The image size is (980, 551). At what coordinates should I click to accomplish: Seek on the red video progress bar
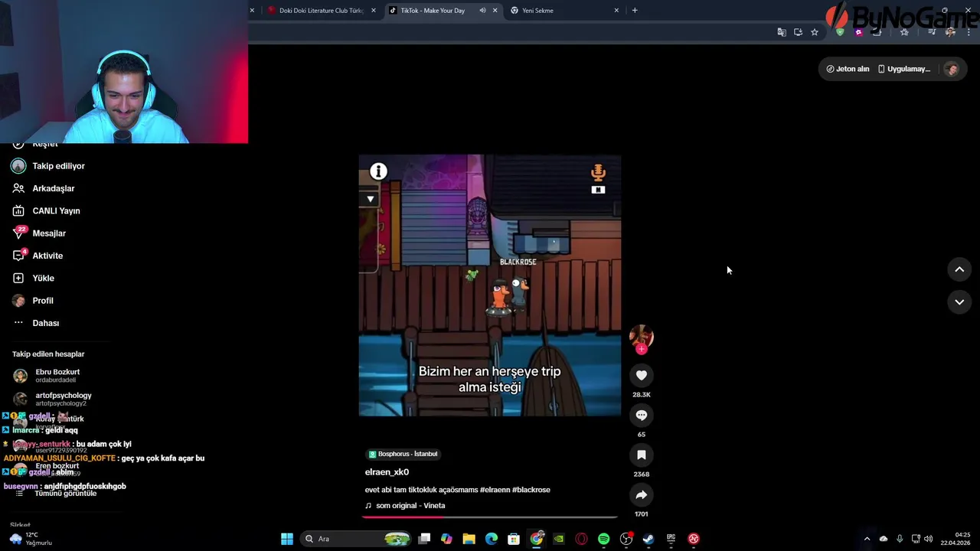pyautogui.click(x=490, y=517)
